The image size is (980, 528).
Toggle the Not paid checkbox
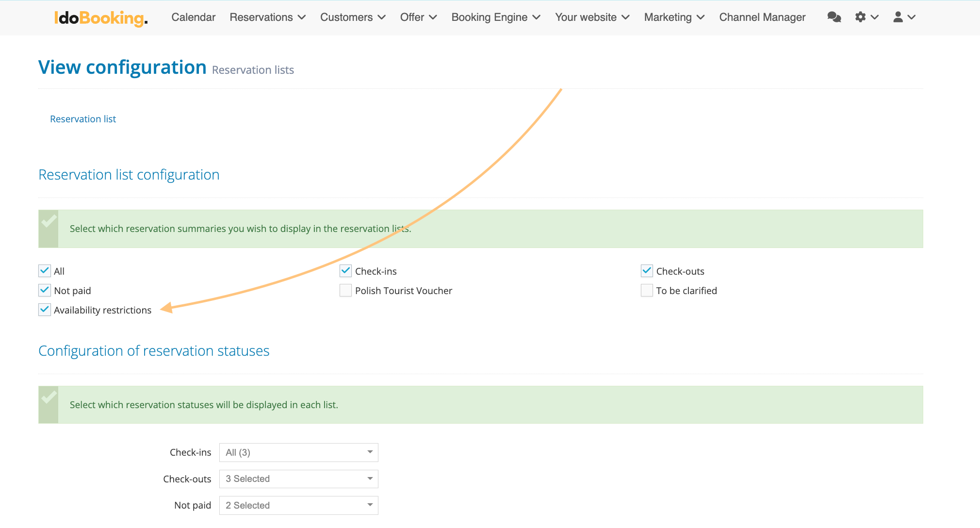click(45, 290)
